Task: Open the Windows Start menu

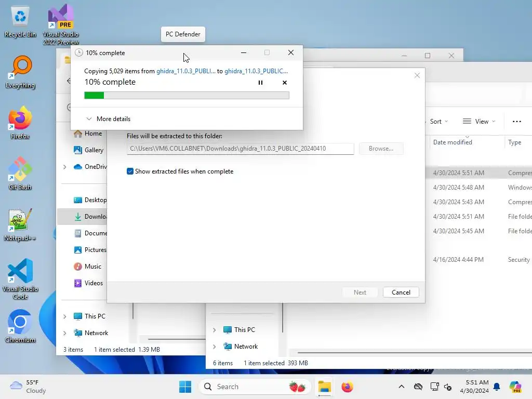Action: (185, 387)
